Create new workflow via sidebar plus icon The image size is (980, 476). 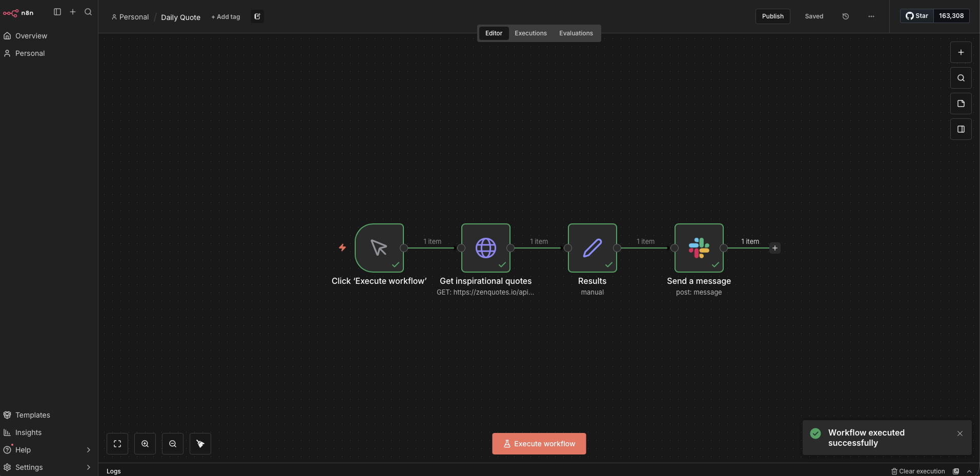point(72,12)
